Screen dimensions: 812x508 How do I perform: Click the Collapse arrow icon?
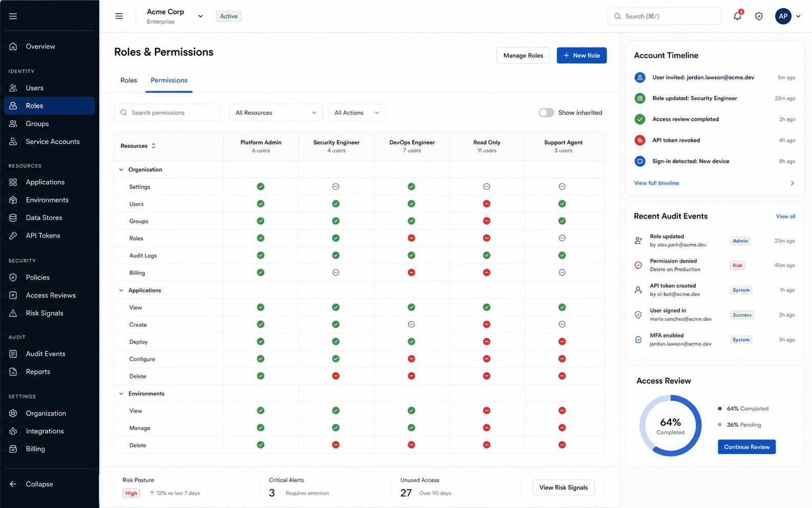click(x=13, y=484)
